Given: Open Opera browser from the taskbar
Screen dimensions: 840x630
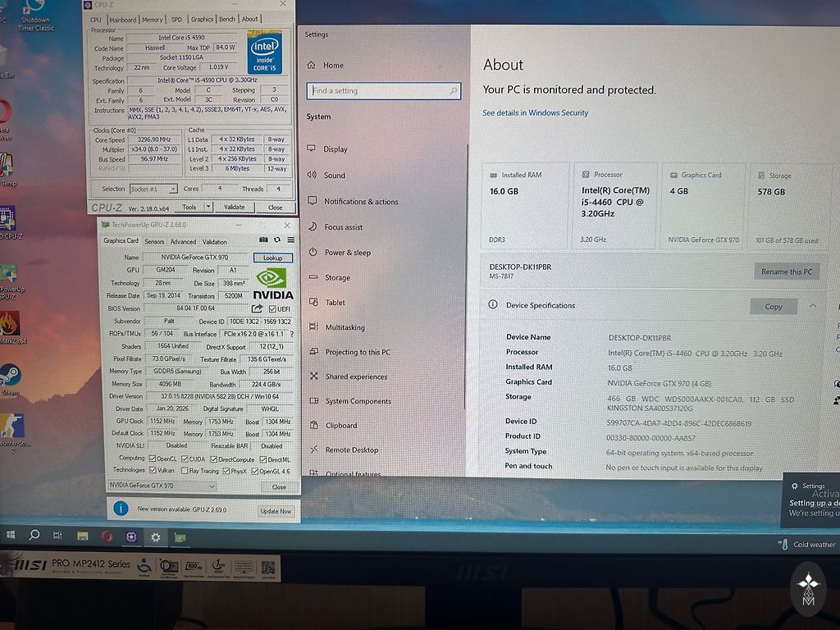Looking at the screenshot, I should (x=107, y=536).
